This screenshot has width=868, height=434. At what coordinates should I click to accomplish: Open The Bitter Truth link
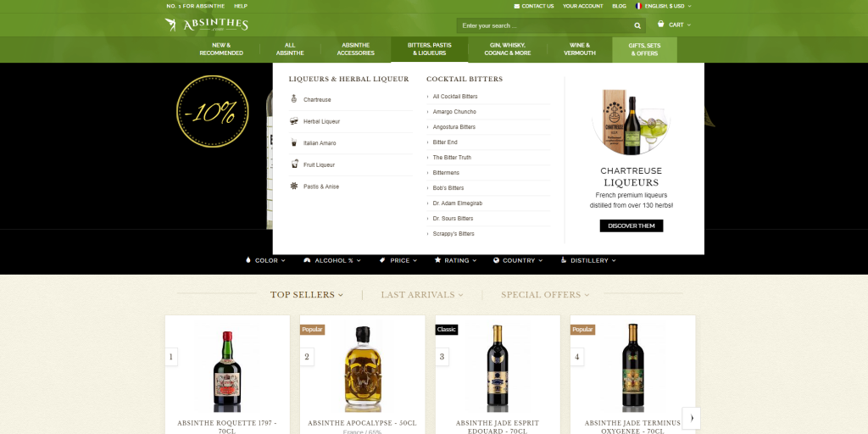click(452, 157)
